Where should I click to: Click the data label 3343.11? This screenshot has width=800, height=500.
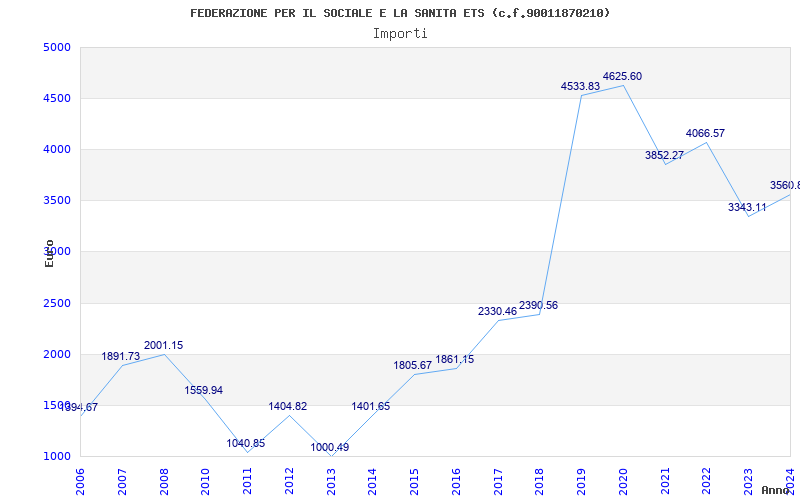point(747,208)
